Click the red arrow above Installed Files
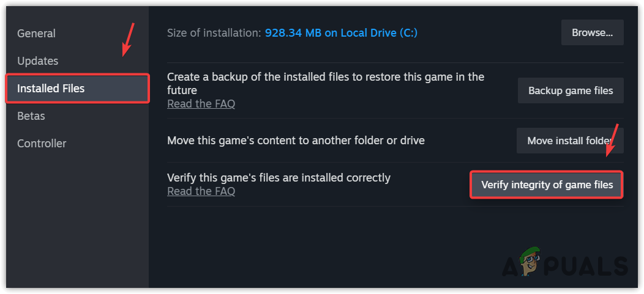Viewport: 644px width, 294px height. click(x=129, y=39)
